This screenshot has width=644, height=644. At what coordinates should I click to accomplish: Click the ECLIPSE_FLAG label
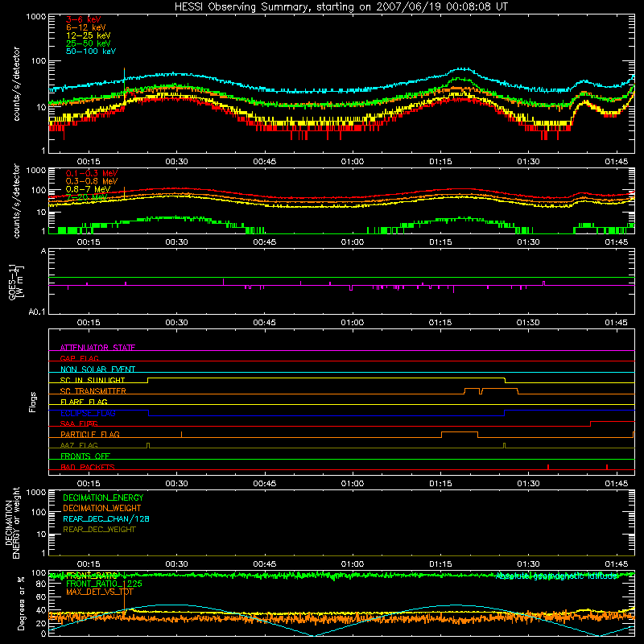coord(88,413)
